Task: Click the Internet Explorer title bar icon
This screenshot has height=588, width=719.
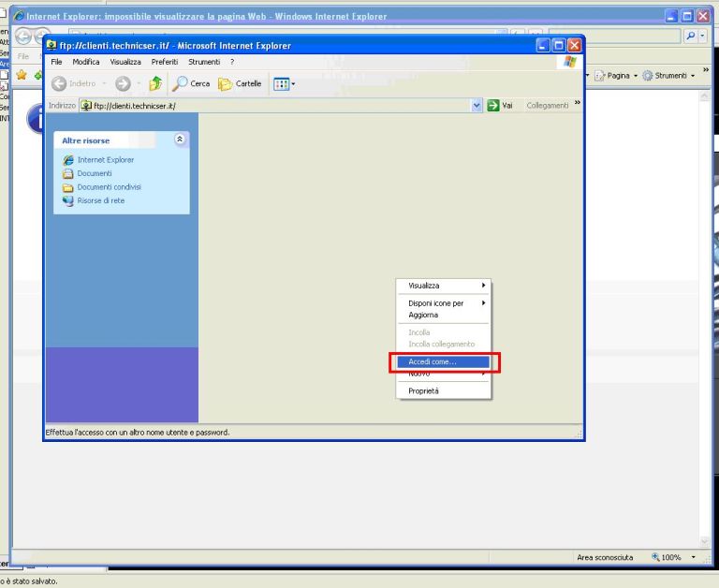Action: [19, 16]
